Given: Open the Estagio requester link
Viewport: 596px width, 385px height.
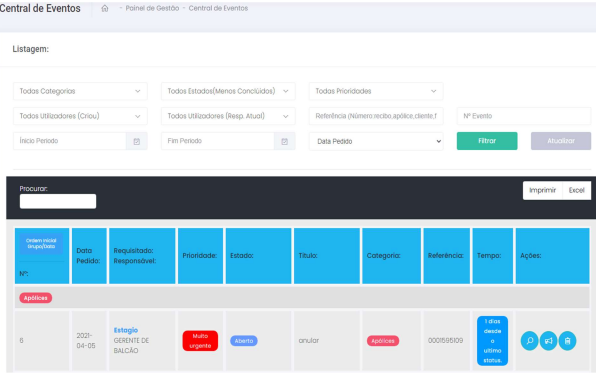Looking at the screenshot, I should [x=126, y=330].
